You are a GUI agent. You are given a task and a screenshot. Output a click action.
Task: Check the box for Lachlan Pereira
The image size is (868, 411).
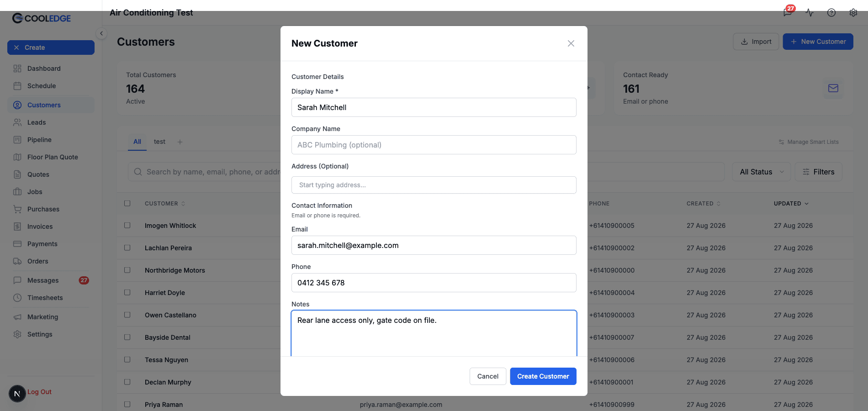pyautogui.click(x=127, y=248)
